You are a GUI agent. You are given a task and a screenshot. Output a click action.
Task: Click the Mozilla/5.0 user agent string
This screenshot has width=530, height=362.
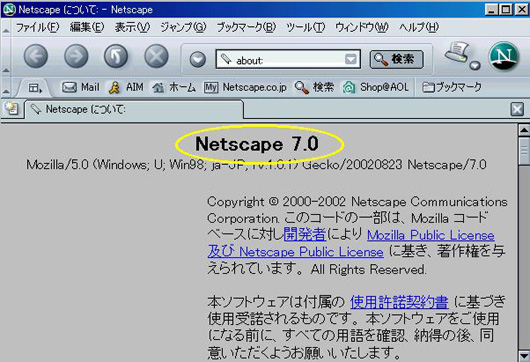click(256, 165)
